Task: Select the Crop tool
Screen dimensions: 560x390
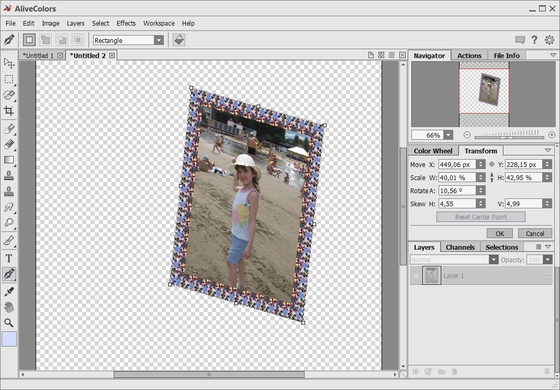Action: [x=9, y=111]
